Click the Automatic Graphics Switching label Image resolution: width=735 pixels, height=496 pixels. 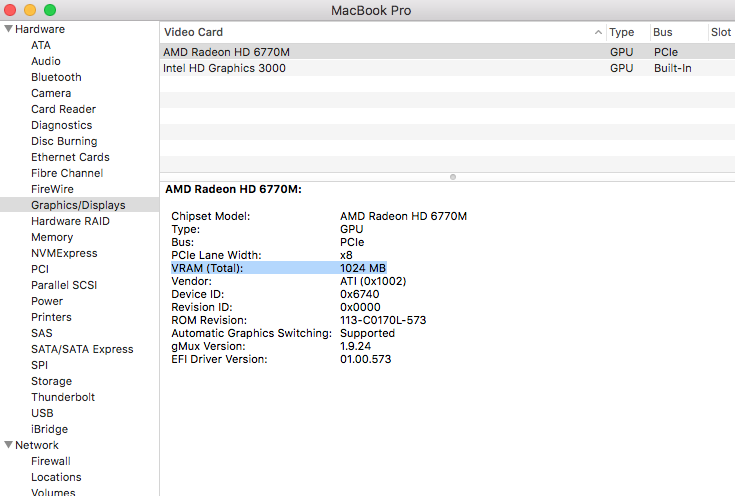click(251, 333)
